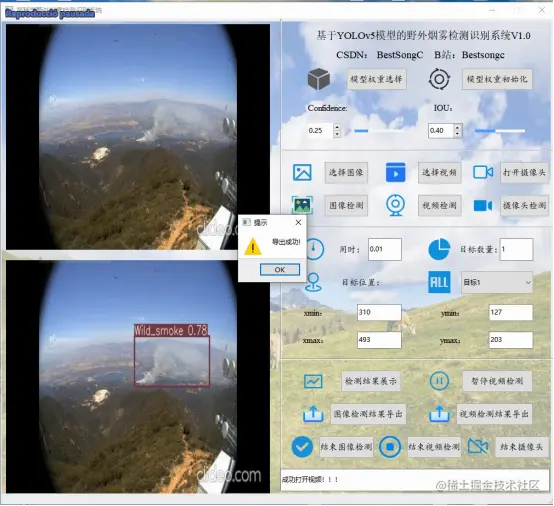This screenshot has height=506, width=554.
Task: Click the warning triangle icon in the dialog
Action: click(253, 247)
